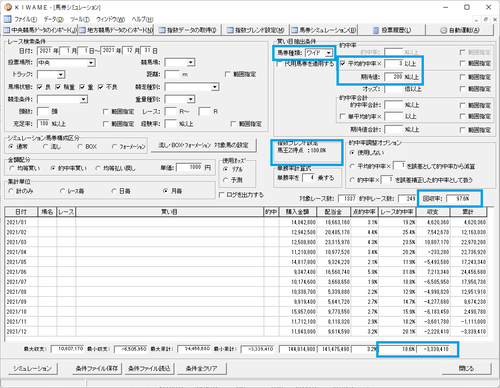Viewport: 500px width, 388px height.
Task: Expand the 投票場所 dropdown showing 中央
Action: 91,63
